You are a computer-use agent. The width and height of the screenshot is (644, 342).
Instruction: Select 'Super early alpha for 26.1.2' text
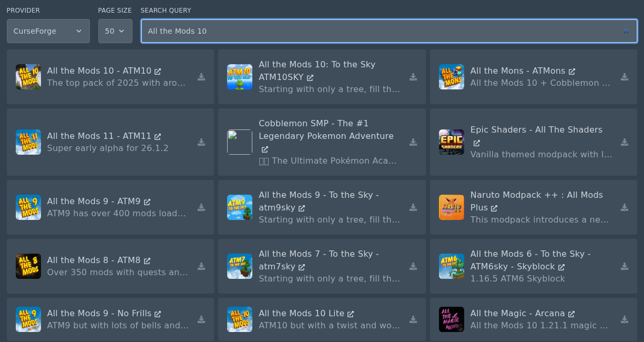point(108,148)
